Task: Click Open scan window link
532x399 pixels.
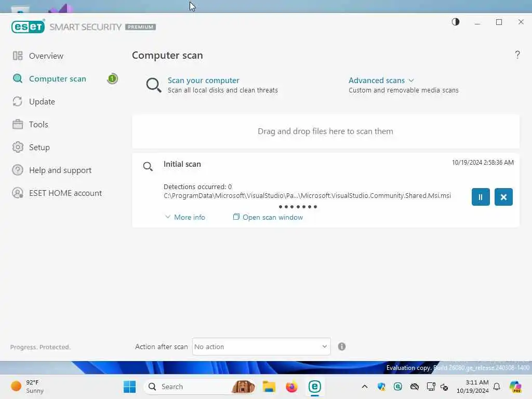Action: 272,217
